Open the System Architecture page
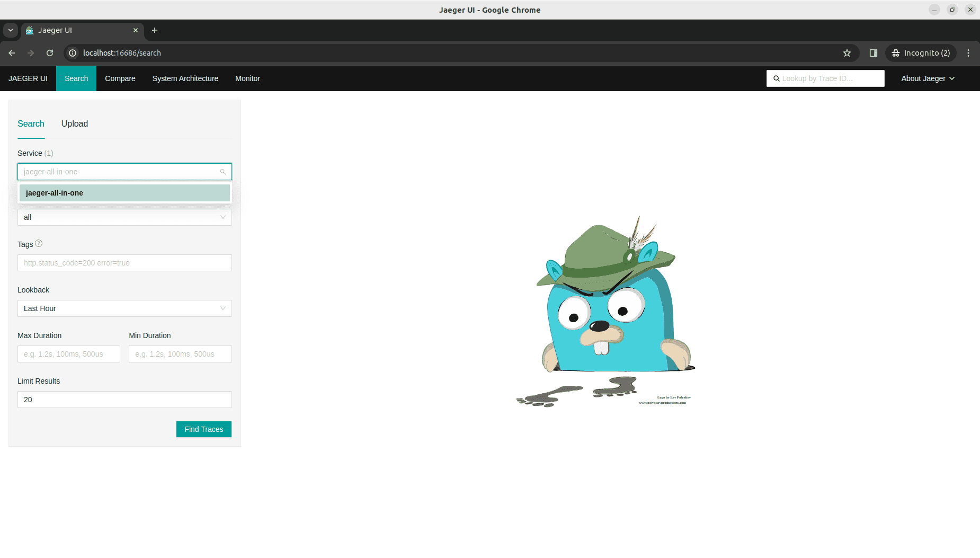The width and height of the screenshot is (980, 558). pyautogui.click(x=185, y=78)
